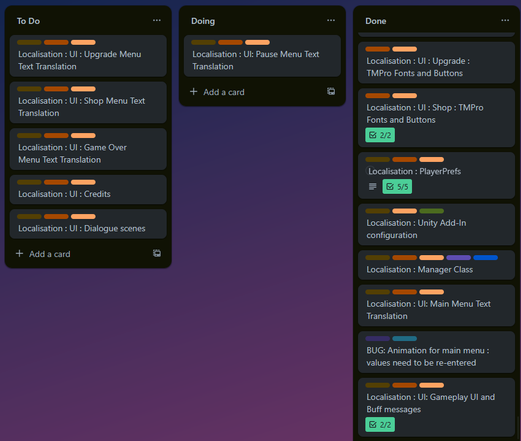The width and height of the screenshot is (521, 441).
Task: Open Pause Menu Text Translation card
Action: click(262, 56)
